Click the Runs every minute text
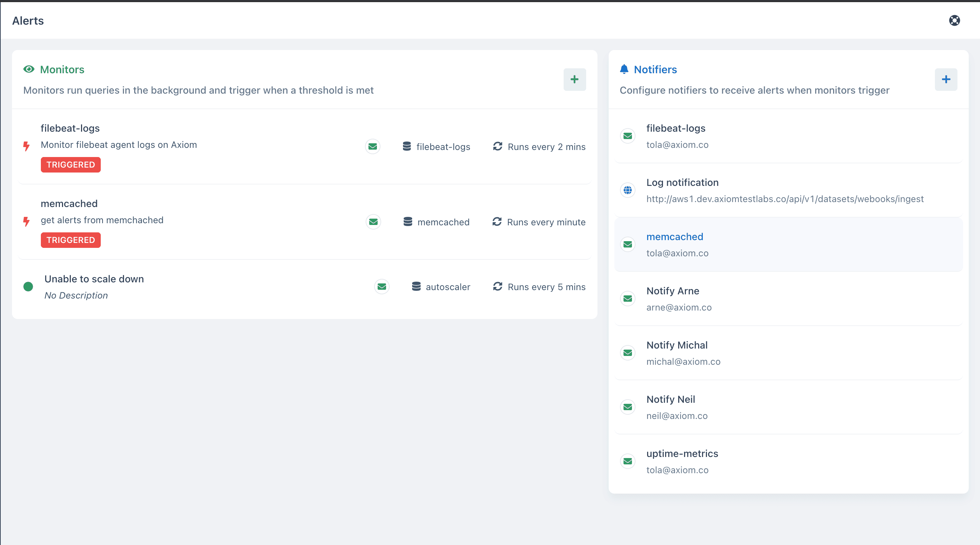The width and height of the screenshot is (980, 545). (546, 222)
